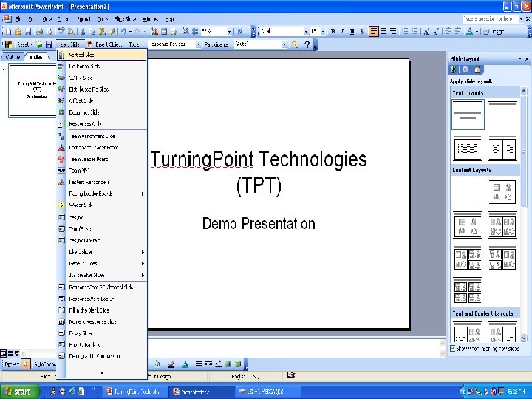Screen dimensions: 532x399
Task: Switch to the Outline tab
Action: pos(13,57)
